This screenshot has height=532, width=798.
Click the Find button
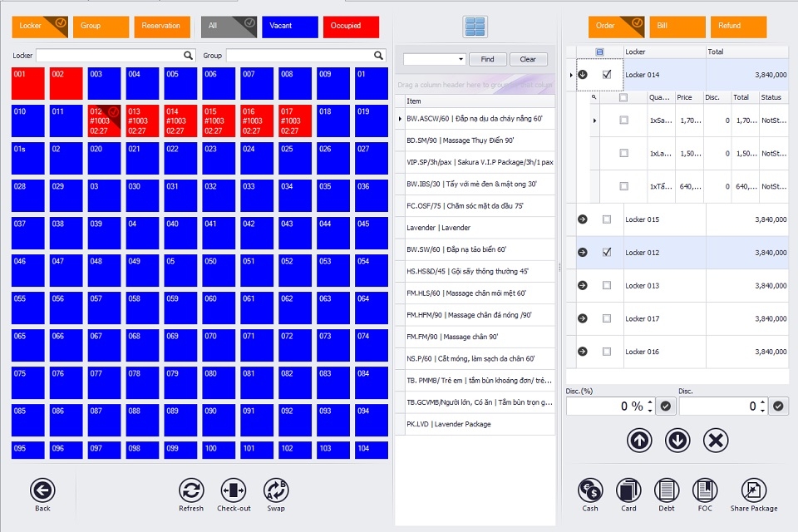coord(488,59)
